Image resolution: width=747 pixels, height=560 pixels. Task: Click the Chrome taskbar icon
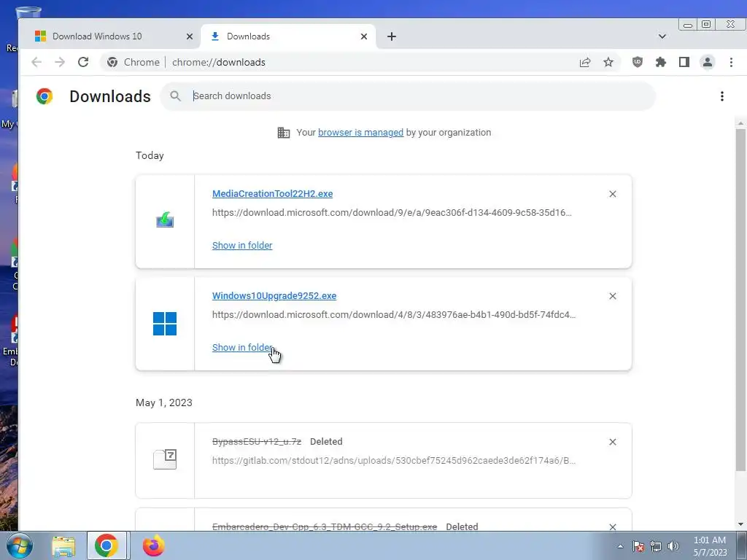pos(107,545)
